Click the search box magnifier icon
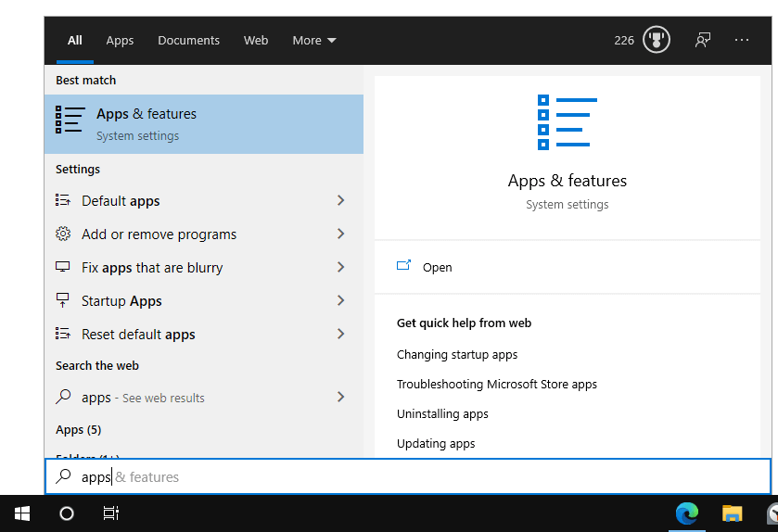This screenshot has height=532, width=778. click(63, 476)
